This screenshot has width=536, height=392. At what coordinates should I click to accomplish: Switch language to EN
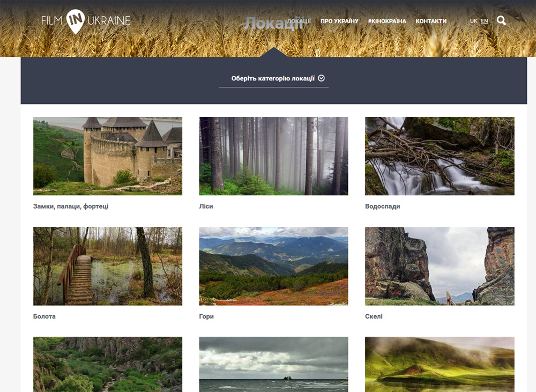pyautogui.click(x=485, y=21)
